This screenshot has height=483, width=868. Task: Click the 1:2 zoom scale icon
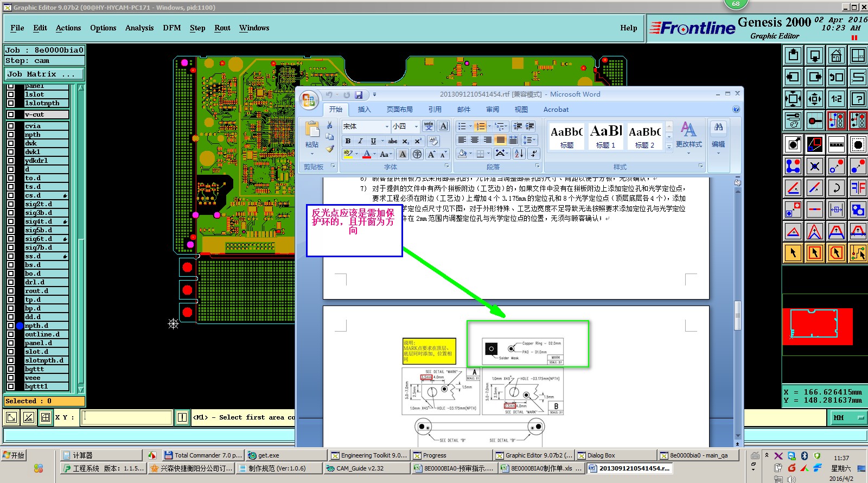tap(837, 99)
